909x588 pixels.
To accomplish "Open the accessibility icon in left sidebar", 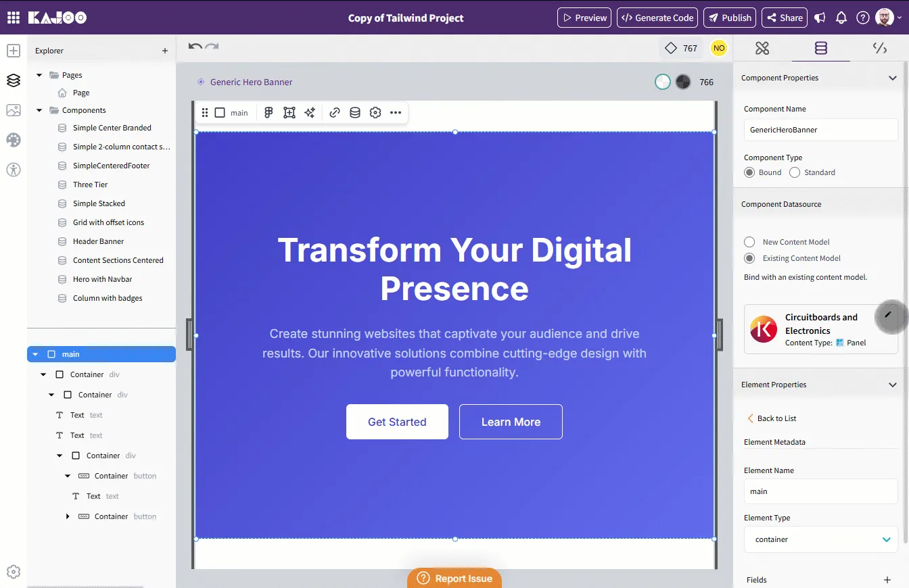I will pos(14,170).
